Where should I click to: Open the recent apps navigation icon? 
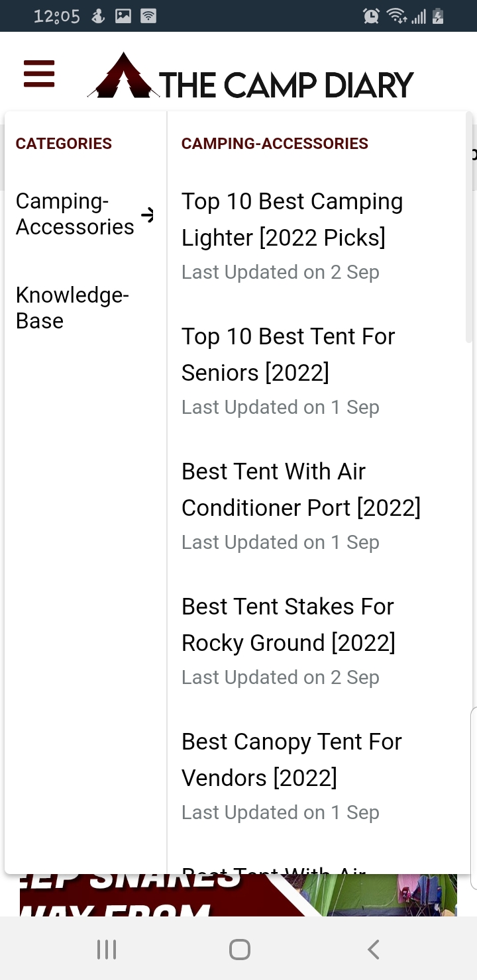pos(107,950)
